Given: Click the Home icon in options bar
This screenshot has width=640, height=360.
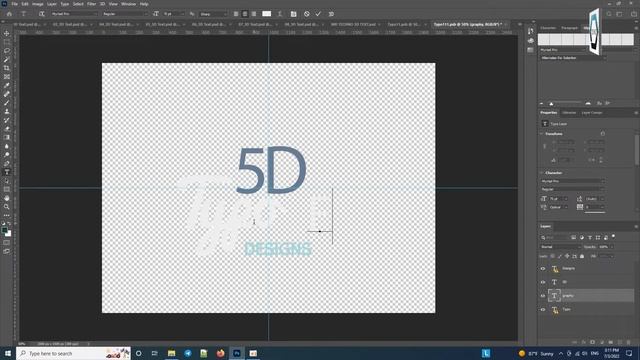Looking at the screenshot, I should pos(9,14).
